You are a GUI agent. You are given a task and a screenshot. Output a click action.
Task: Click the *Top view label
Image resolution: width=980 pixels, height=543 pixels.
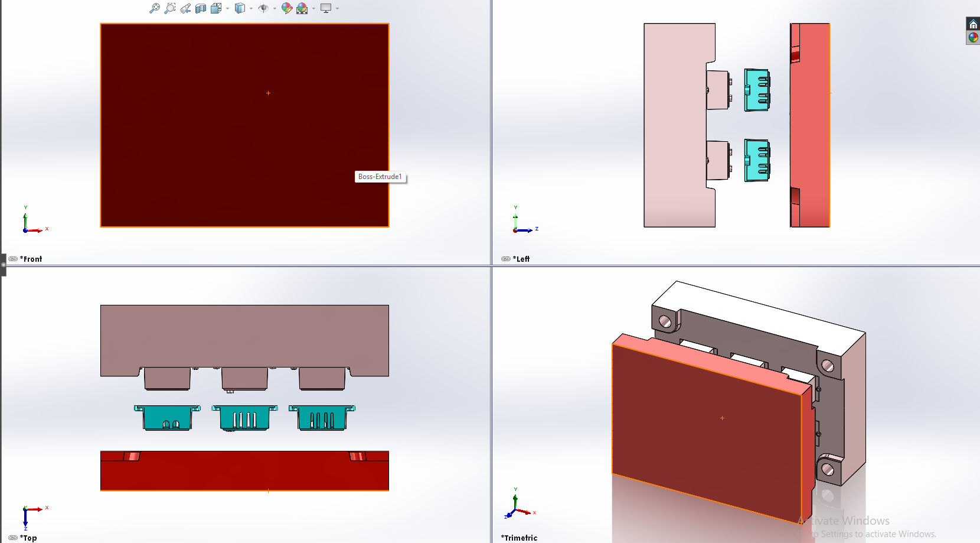[x=28, y=538]
